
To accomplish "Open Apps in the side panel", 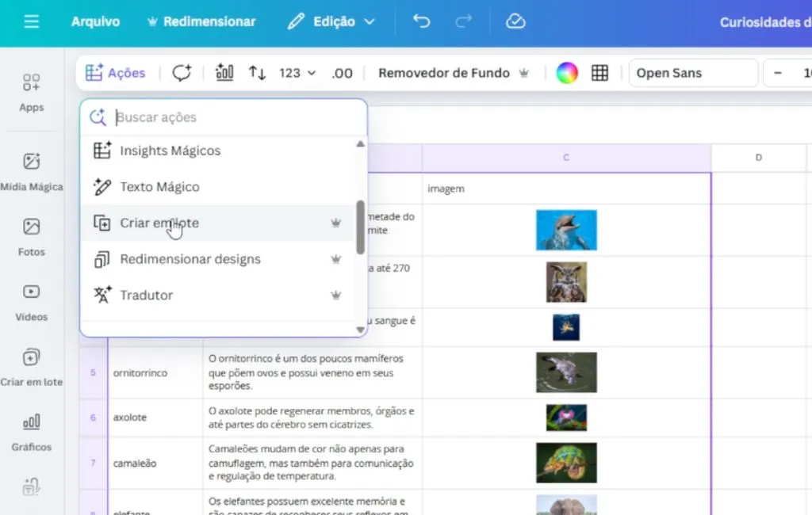I will pyautogui.click(x=32, y=91).
